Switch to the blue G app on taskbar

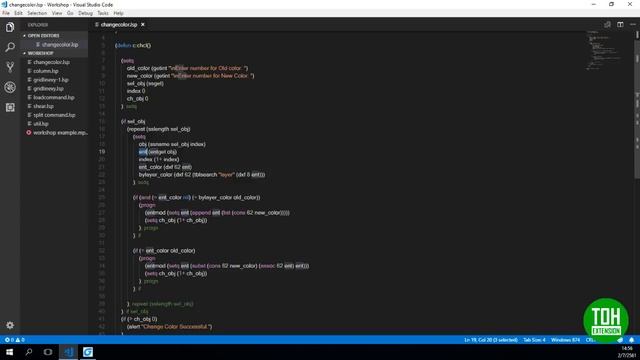point(87,352)
